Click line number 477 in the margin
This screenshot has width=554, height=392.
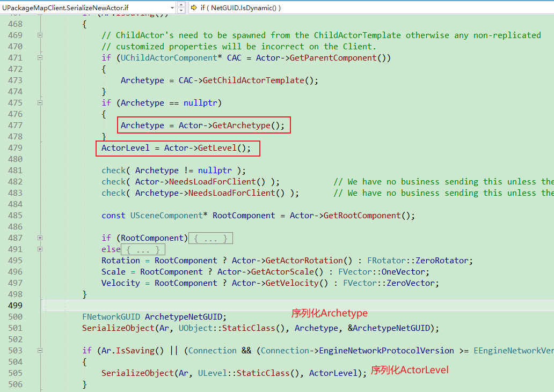[15, 125]
